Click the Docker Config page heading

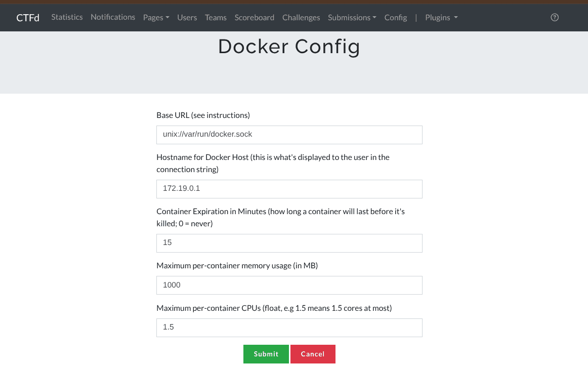(x=289, y=47)
